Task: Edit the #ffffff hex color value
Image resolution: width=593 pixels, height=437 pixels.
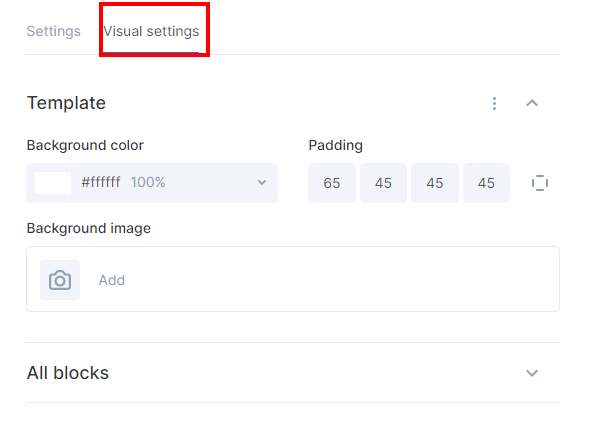Action: coord(101,182)
